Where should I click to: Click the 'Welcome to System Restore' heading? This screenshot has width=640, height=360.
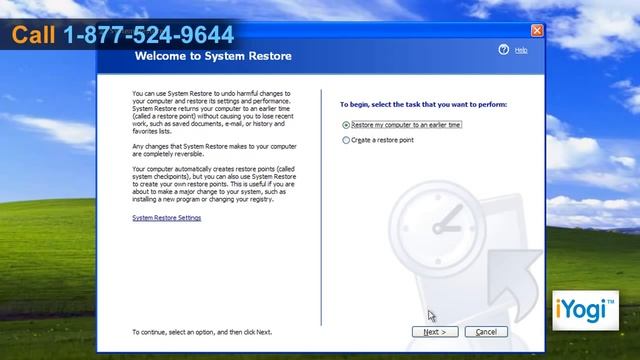coord(213,56)
